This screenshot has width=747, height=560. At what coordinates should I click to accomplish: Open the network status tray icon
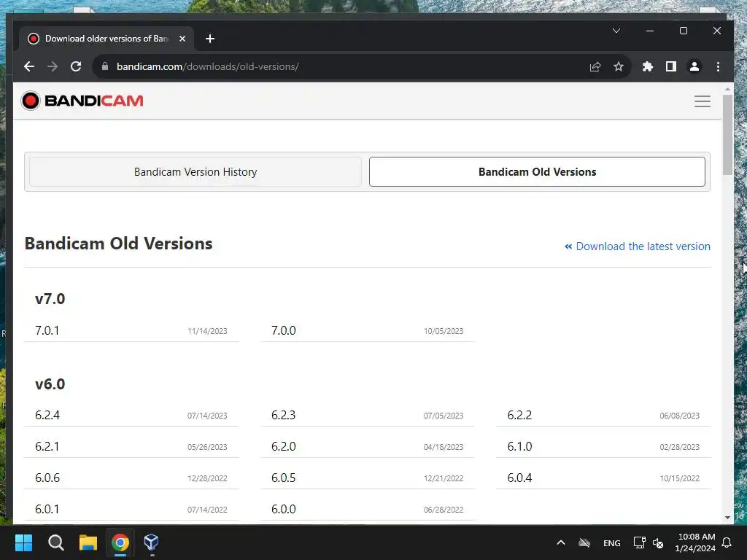[x=639, y=542]
